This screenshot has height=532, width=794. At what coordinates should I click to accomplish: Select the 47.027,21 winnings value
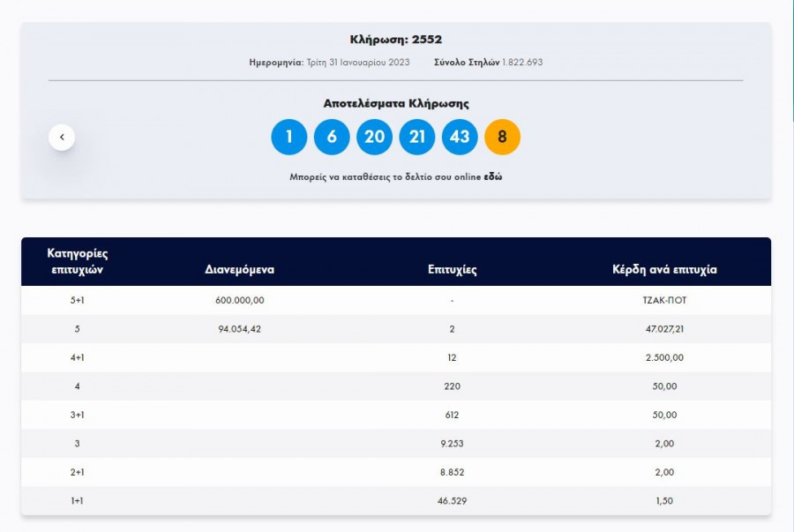[665, 329]
